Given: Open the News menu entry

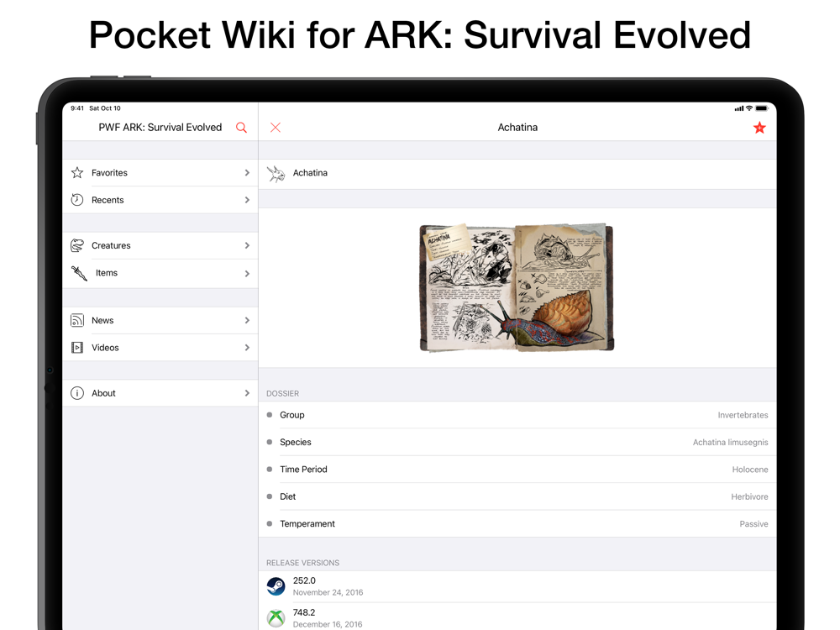Looking at the screenshot, I should pyautogui.click(x=160, y=320).
